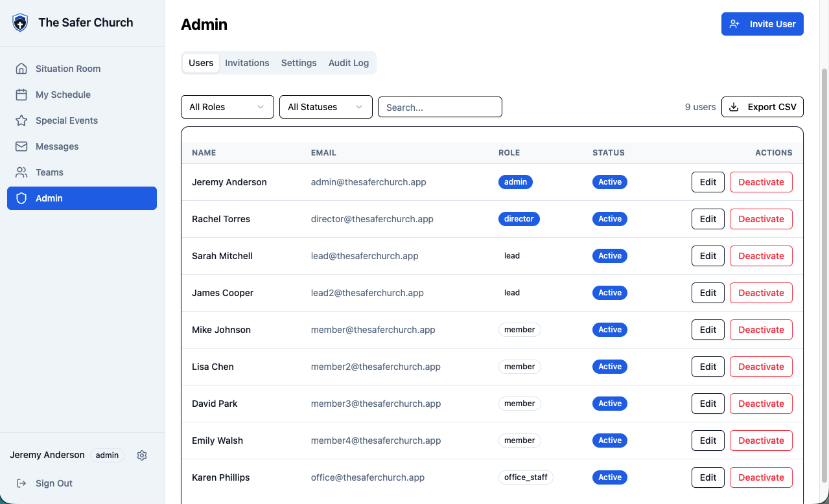Click the STATUS column header

(609, 153)
